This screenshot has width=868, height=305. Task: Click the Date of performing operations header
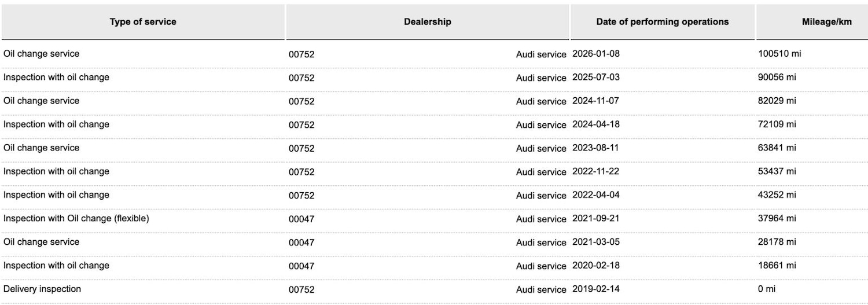coord(662,22)
